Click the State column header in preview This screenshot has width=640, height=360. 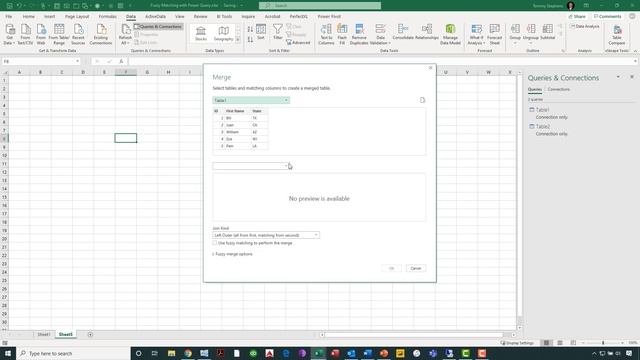point(256,111)
